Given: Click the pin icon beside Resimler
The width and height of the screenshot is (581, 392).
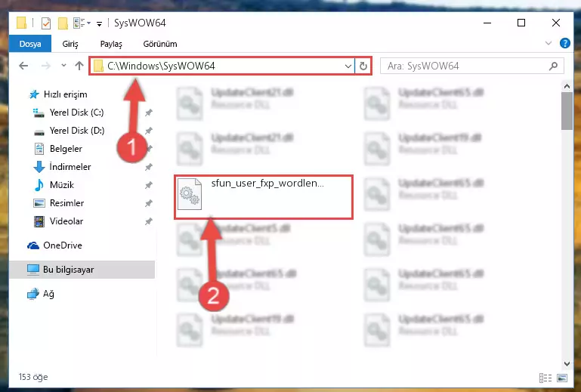Looking at the screenshot, I should (x=149, y=203).
